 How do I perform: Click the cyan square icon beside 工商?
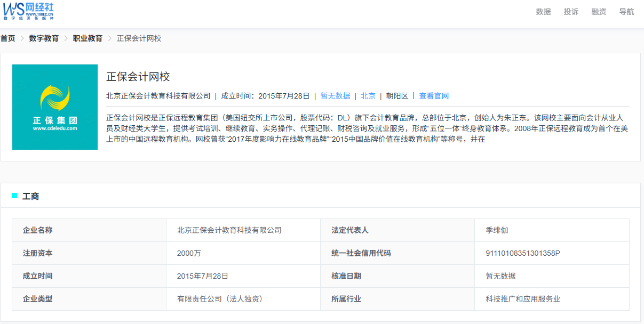[14, 196]
